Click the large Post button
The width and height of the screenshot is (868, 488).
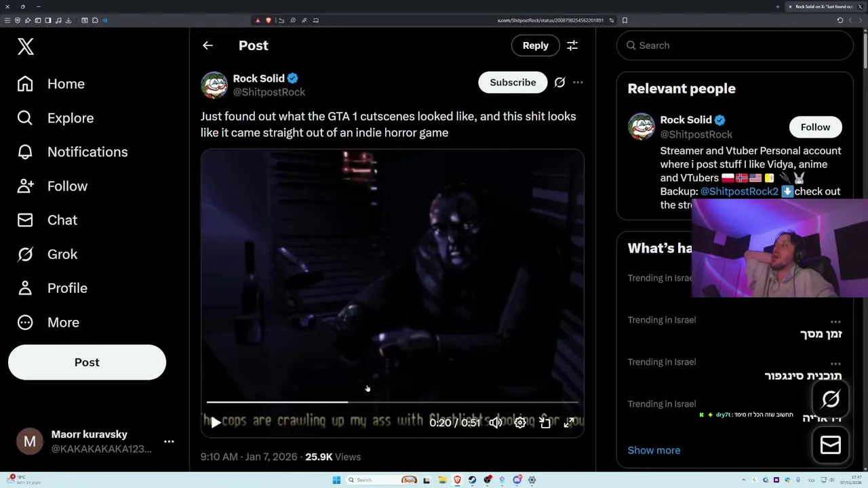point(87,362)
